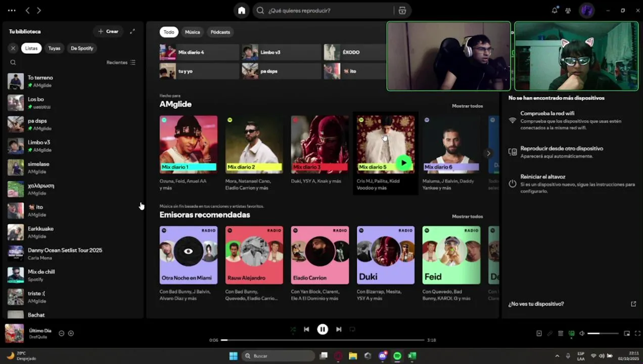The height and width of the screenshot is (364, 643).
Task: Go to Spotify Home with the house icon
Action: point(242,10)
